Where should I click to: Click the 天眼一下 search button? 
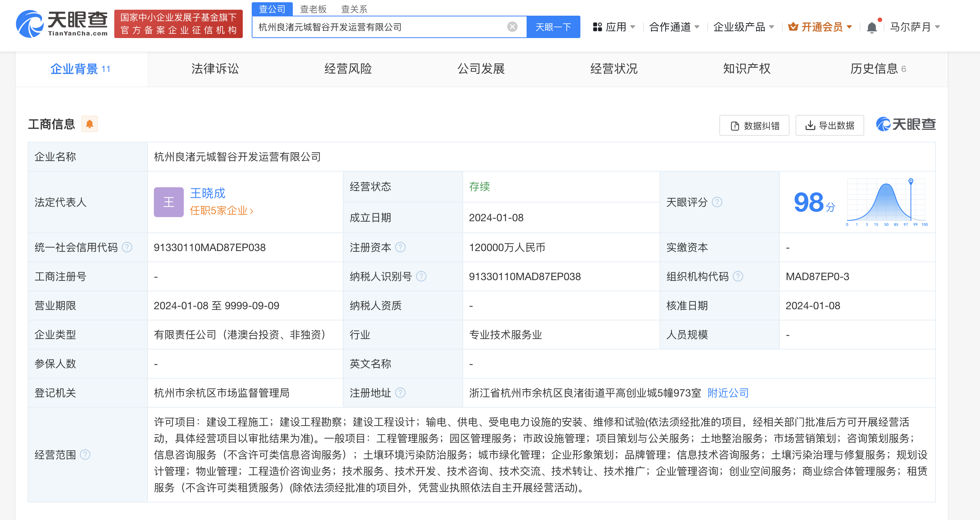click(x=553, y=26)
